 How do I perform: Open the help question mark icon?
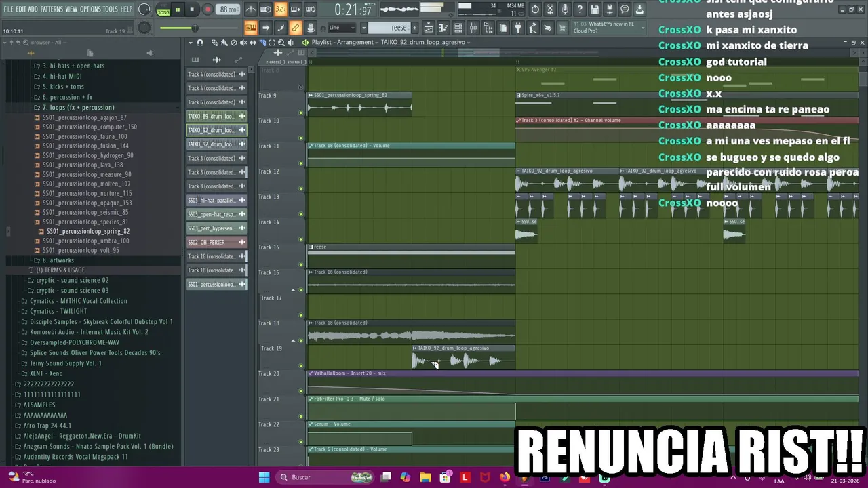point(580,9)
